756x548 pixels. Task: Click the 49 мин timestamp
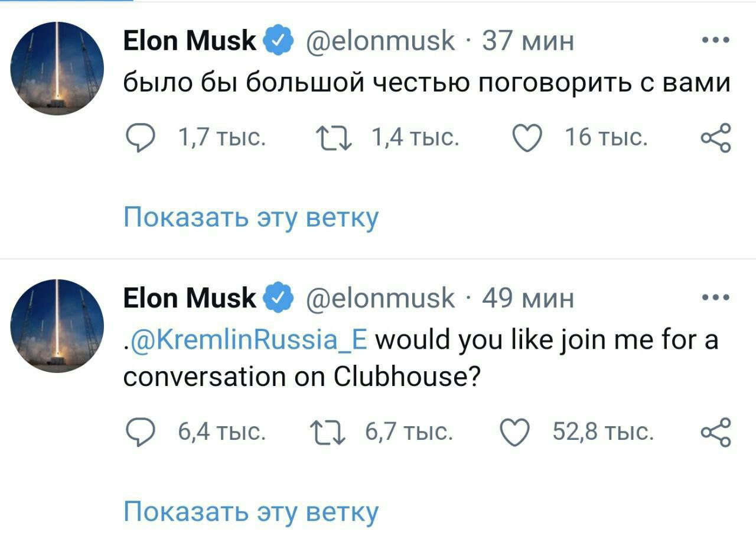[527, 297]
